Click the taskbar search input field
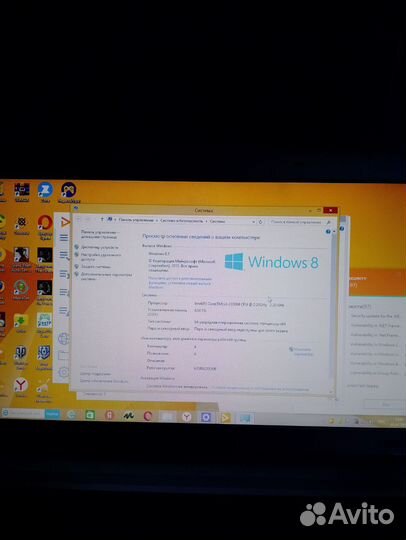Screen dimensions: 406x540 [x=23, y=413]
